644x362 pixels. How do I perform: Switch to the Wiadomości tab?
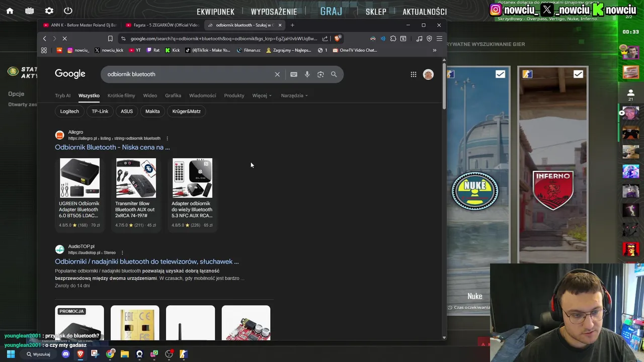(x=202, y=96)
